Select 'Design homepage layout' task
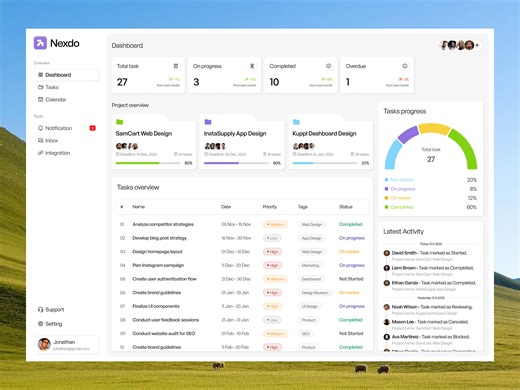Image resolution: width=520 pixels, height=390 pixels. 157,252
